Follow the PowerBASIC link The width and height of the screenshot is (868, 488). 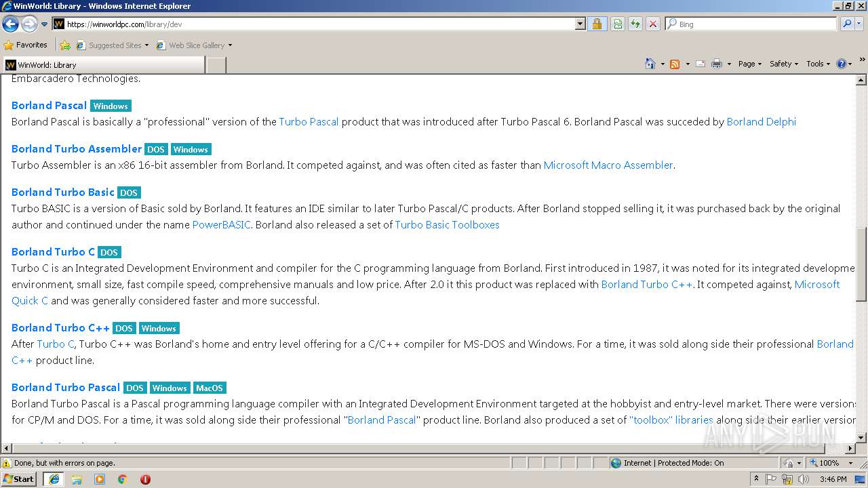(x=222, y=225)
